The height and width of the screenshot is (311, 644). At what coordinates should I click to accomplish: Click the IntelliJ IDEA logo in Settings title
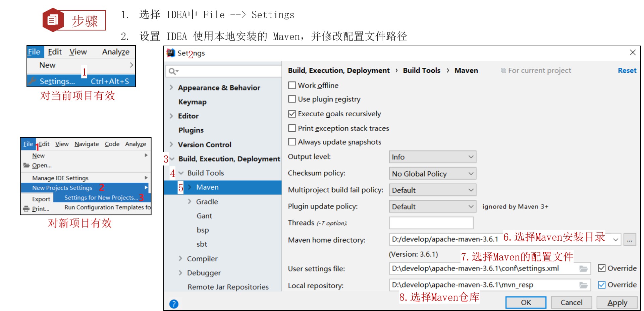click(171, 53)
